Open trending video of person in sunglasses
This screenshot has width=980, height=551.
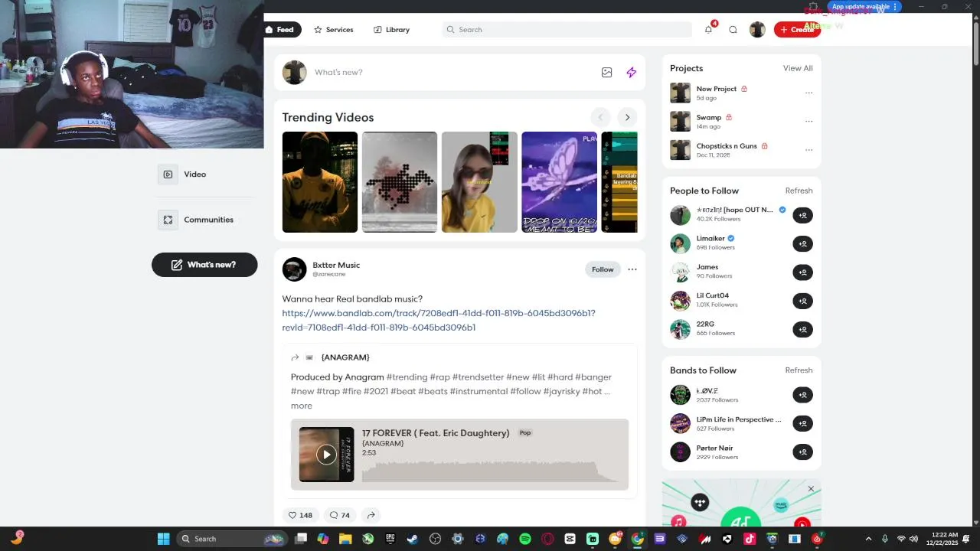point(479,182)
